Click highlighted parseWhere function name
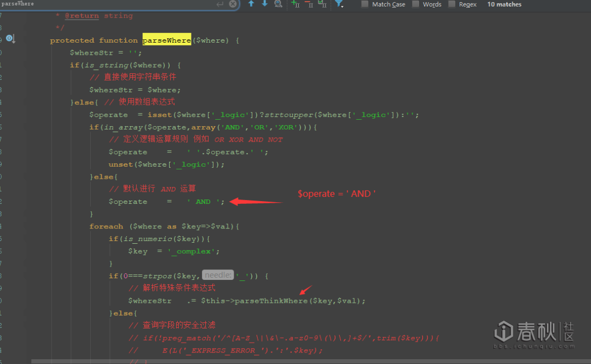 pyautogui.click(x=166, y=40)
